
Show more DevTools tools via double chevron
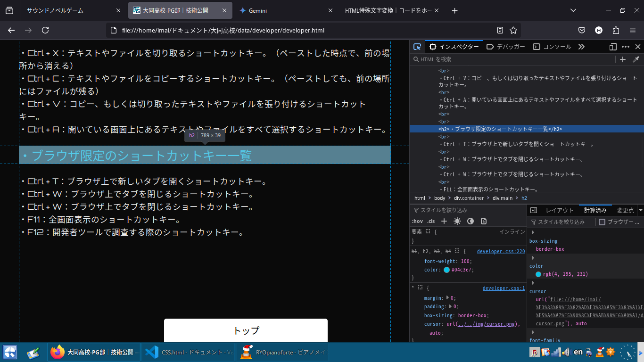(x=581, y=47)
